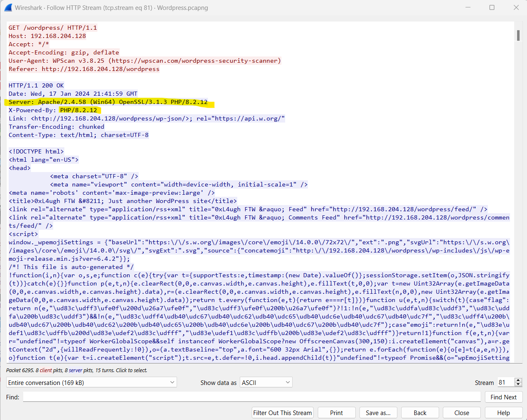This screenshot has height=420, width=527.
Task: Click the '<script>' tag line
Action: coord(23,234)
